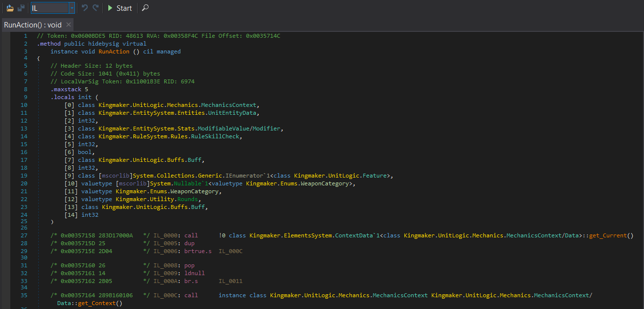Click the brtrue.s opcode at IL_0006
This screenshot has width=644, height=309.
tap(198, 251)
